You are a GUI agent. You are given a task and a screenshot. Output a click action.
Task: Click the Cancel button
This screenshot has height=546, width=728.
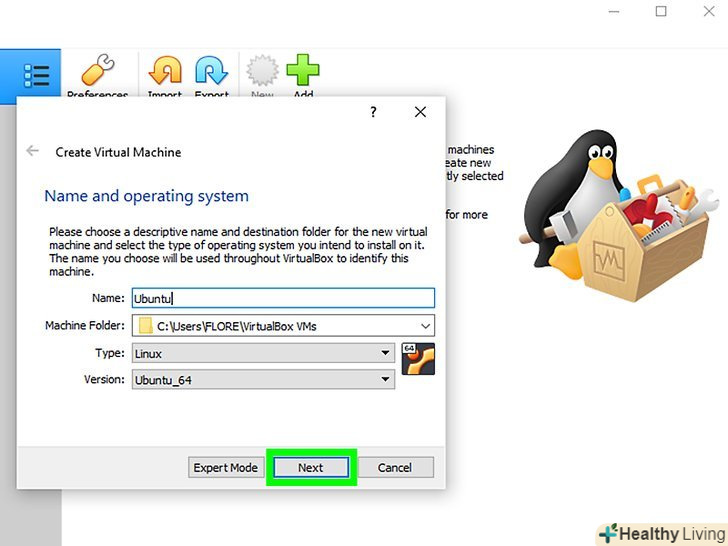pyautogui.click(x=395, y=467)
